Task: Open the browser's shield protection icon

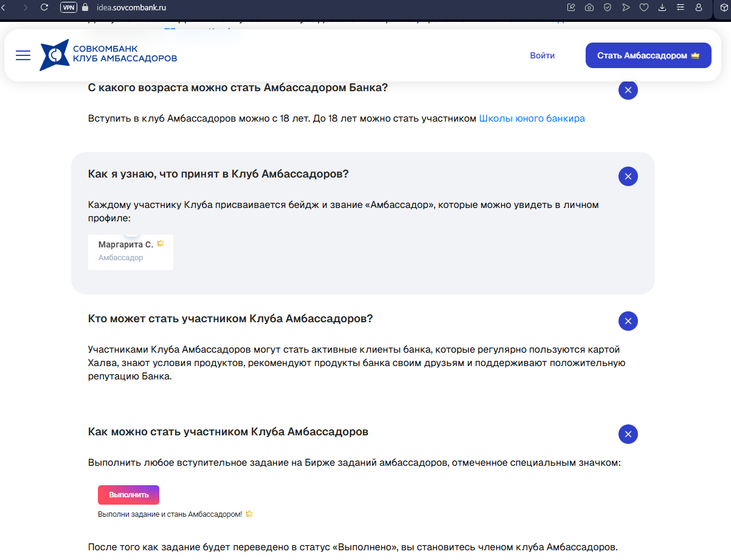Action: [607, 7]
